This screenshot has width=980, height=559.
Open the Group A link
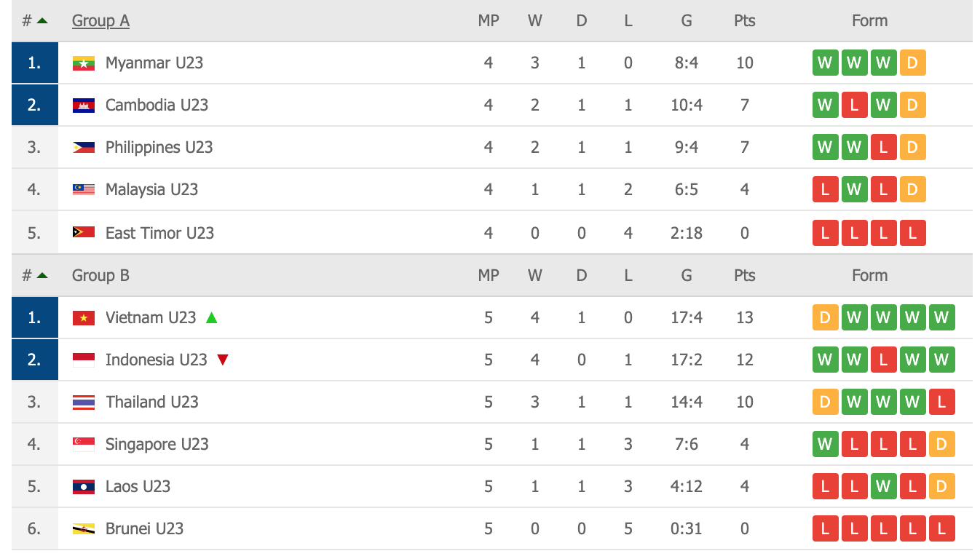[x=100, y=20]
